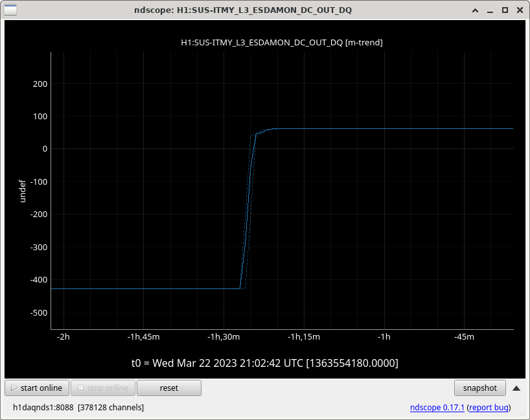Click the disabled stop online button
530x420 pixels.
103,388
